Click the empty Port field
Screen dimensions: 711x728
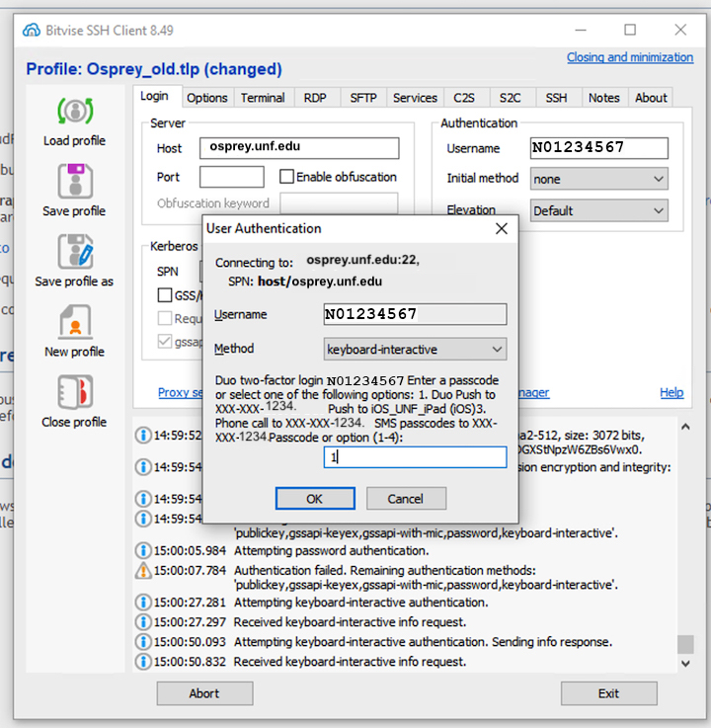(x=232, y=177)
